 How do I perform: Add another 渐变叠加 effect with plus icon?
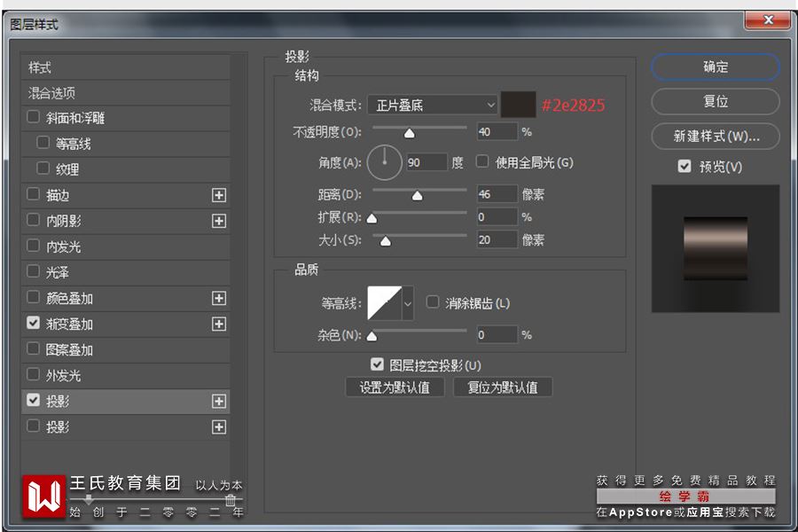(x=219, y=325)
